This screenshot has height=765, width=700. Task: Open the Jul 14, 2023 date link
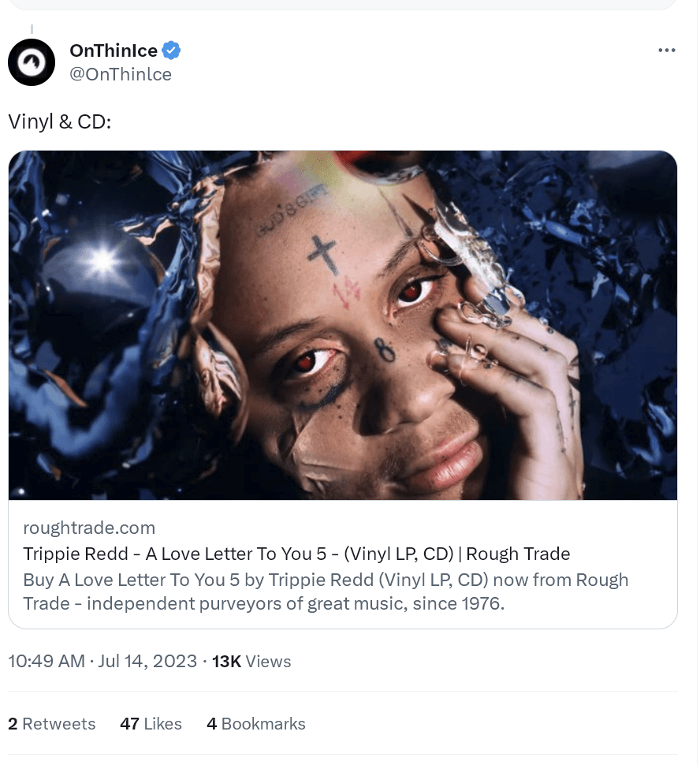[x=147, y=661]
